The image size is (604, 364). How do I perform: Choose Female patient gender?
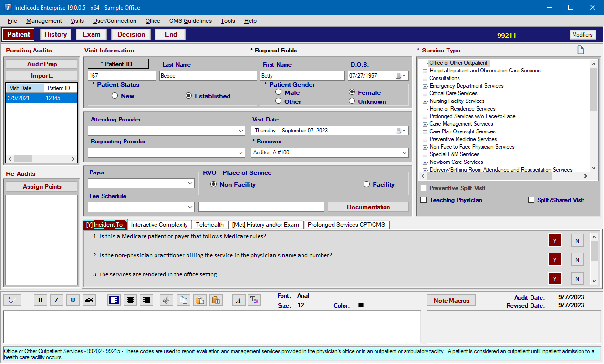point(352,92)
